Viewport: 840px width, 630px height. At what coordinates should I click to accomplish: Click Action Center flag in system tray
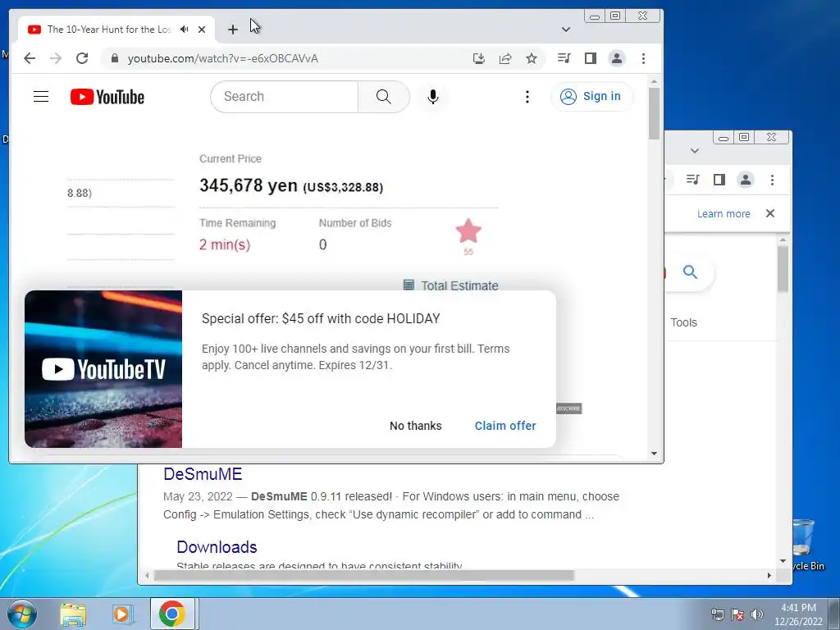click(737, 614)
